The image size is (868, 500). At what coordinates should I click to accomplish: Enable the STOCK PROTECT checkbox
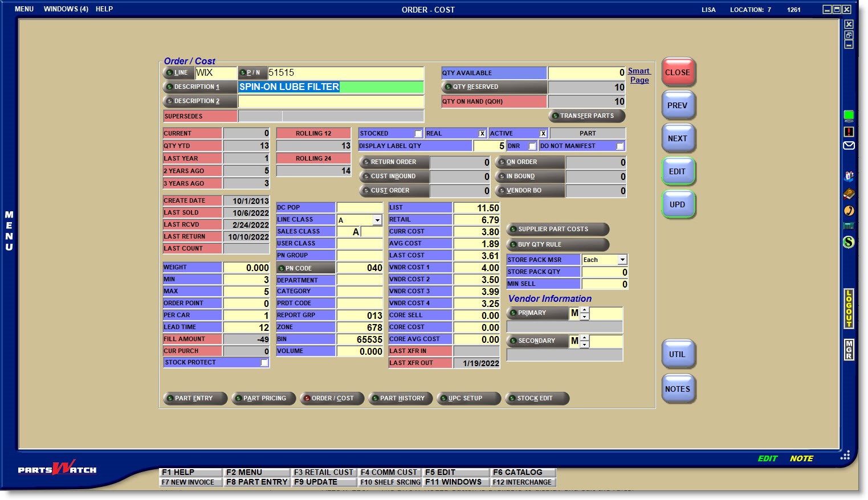[x=264, y=363]
